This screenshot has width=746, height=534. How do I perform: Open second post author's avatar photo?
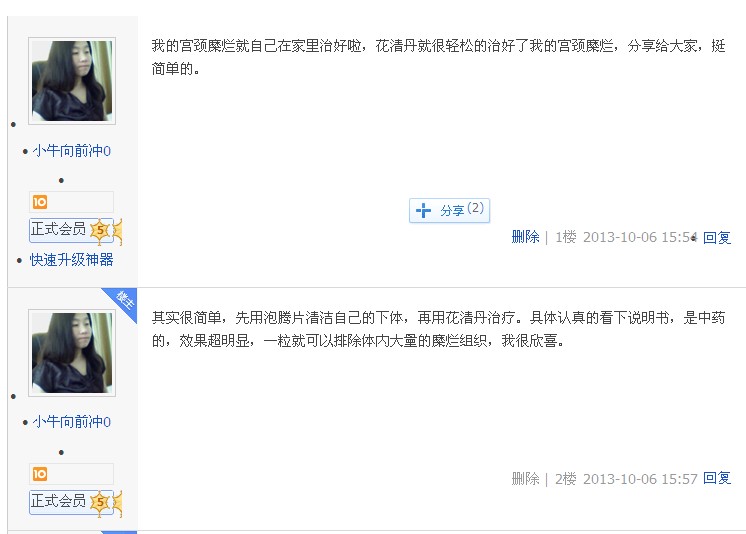point(72,353)
